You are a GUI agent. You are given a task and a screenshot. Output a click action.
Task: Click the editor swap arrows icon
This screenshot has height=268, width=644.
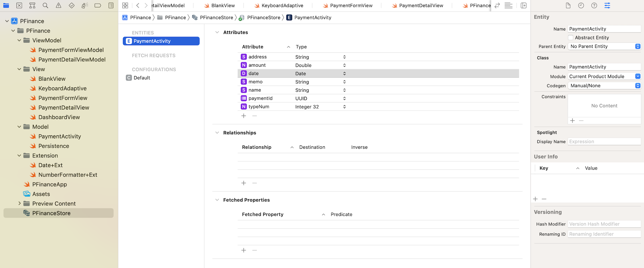coord(497,5)
